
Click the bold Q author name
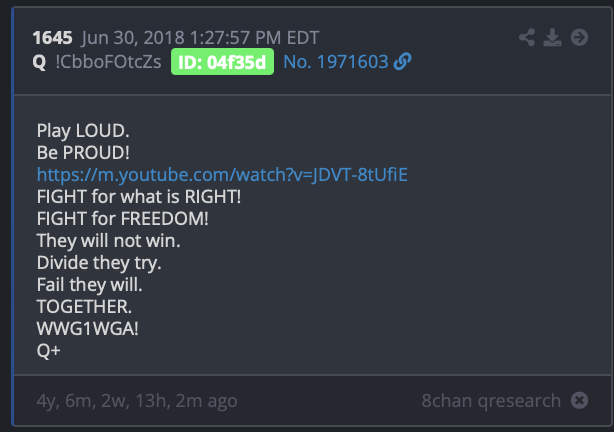click(39, 62)
